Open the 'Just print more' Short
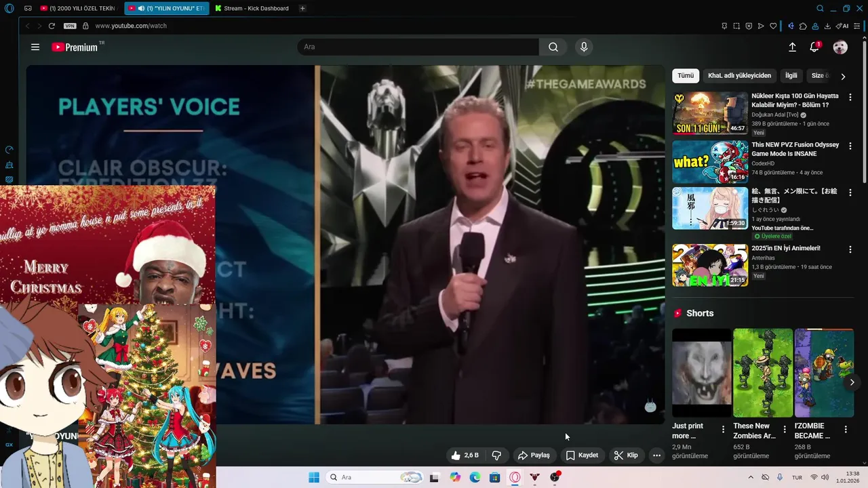The image size is (868, 488). click(x=702, y=373)
